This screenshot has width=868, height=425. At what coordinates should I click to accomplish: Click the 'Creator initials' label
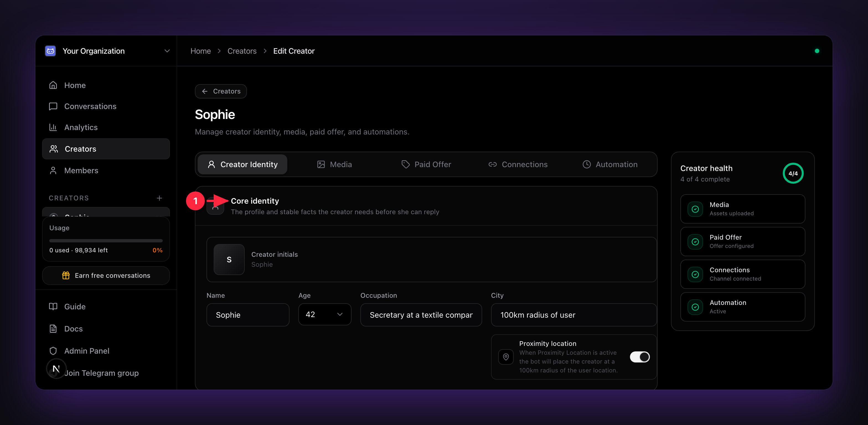275,255
